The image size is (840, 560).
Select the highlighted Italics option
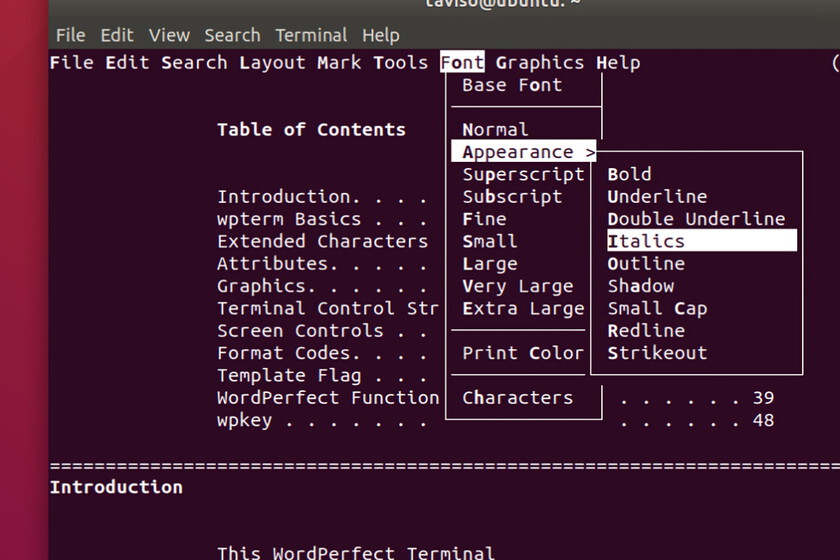[x=646, y=241]
